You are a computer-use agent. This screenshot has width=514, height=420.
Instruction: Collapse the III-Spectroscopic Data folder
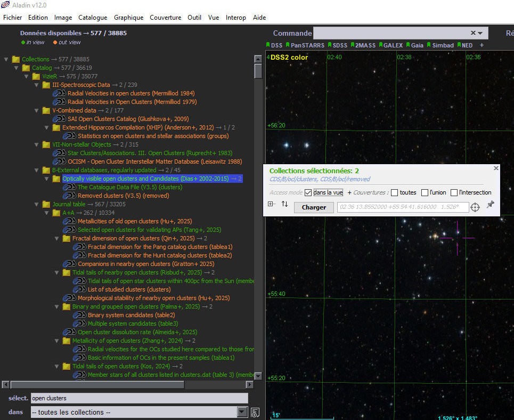[x=36, y=85]
